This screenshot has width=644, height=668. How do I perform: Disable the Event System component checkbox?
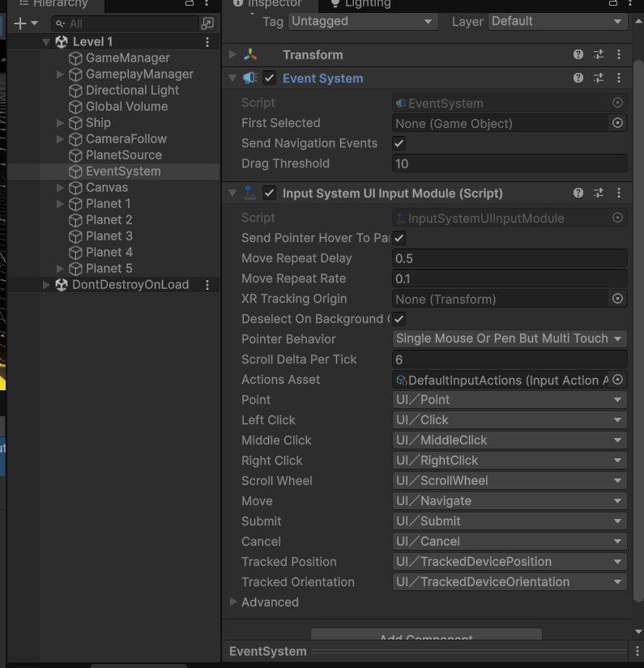pyautogui.click(x=270, y=79)
